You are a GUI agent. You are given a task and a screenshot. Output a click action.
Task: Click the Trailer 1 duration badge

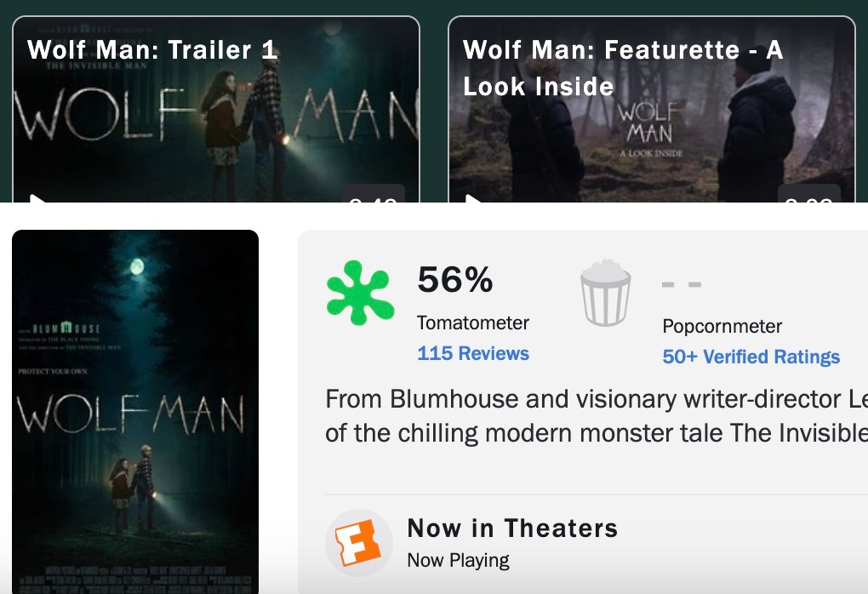point(374,194)
